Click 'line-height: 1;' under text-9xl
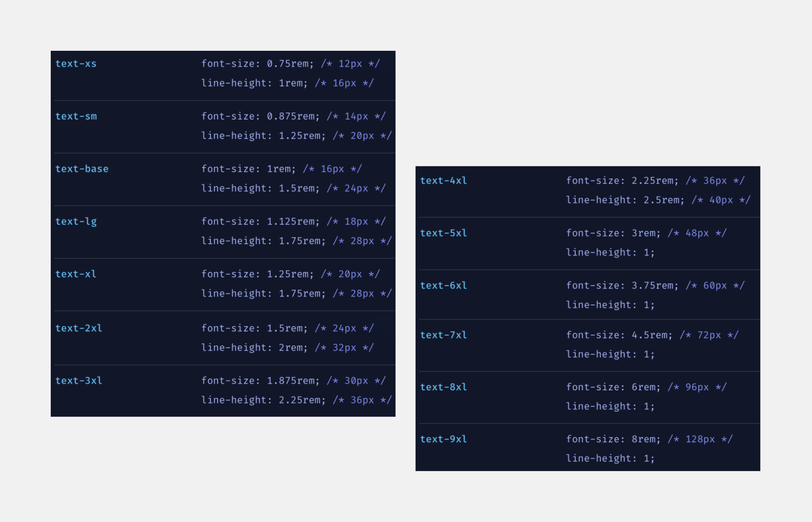Screen dimensions: 812x522 point(610,459)
